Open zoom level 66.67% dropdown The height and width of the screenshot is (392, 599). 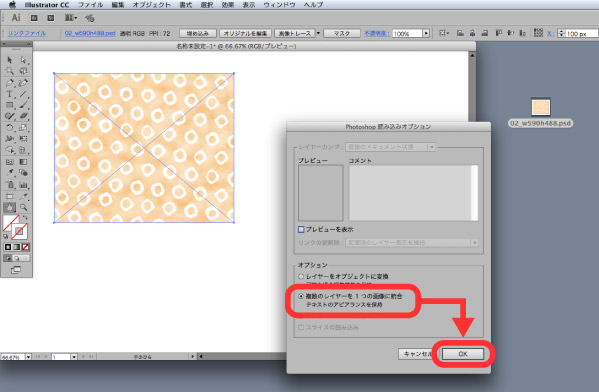coord(28,356)
